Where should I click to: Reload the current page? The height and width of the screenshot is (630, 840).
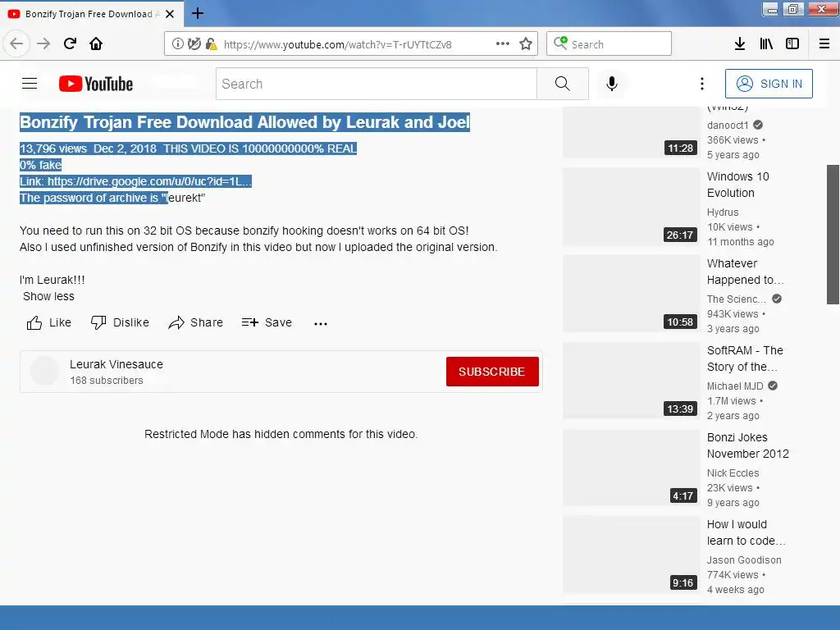coord(70,43)
